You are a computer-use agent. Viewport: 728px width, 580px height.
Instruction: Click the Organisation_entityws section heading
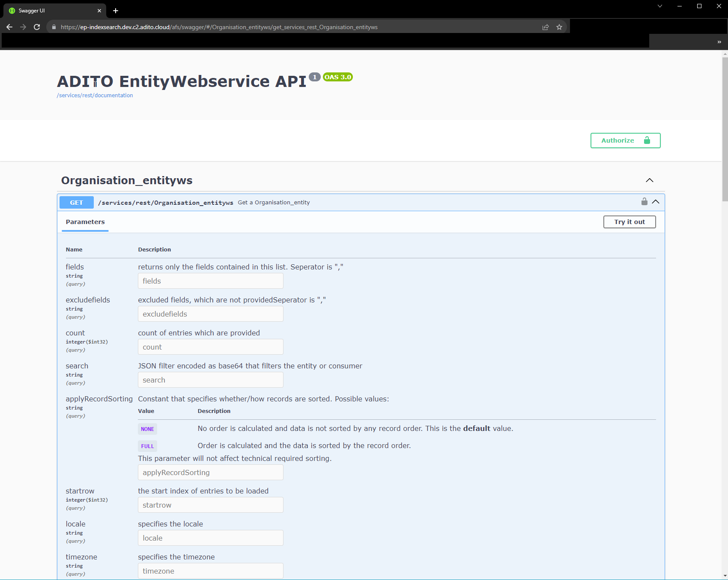click(x=127, y=180)
